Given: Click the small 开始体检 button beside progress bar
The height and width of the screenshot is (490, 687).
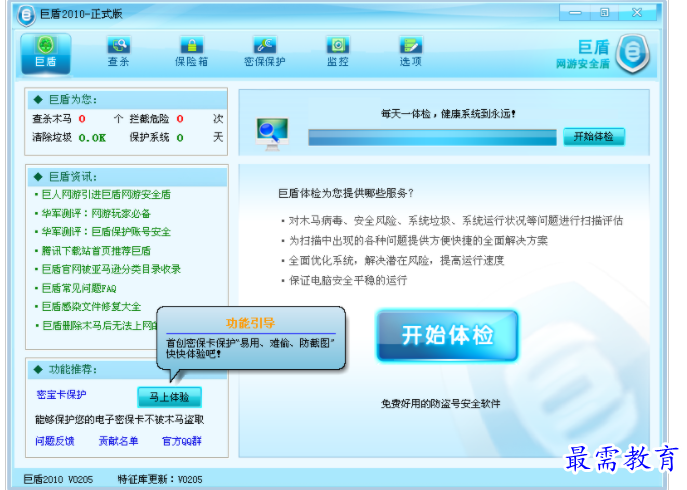Looking at the screenshot, I should click(x=594, y=137).
